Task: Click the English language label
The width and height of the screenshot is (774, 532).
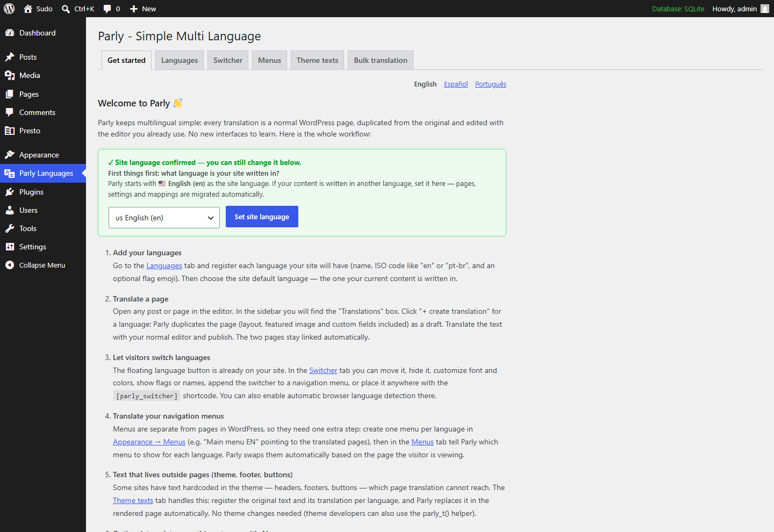Action: [425, 84]
